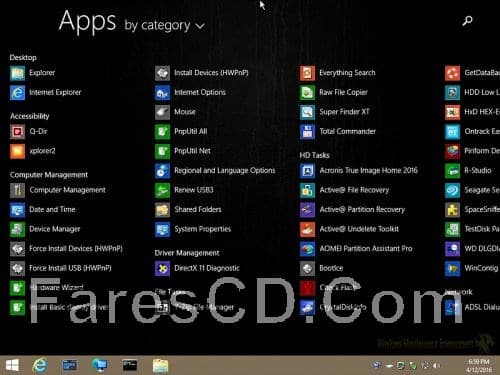500x375 pixels.
Task: Open Piriform Defraggler icon
Action: (x=452, y=151)
